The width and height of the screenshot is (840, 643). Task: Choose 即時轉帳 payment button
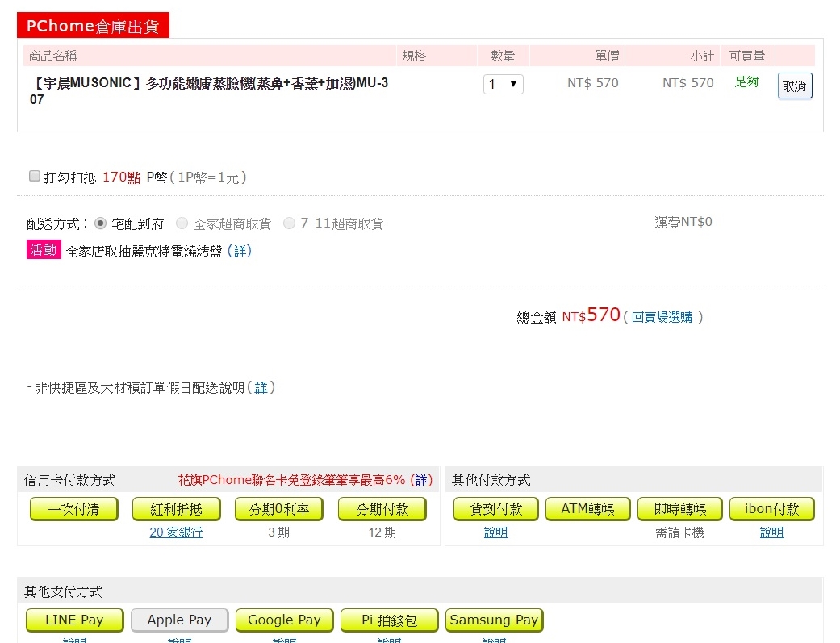(x=679, y=509)
